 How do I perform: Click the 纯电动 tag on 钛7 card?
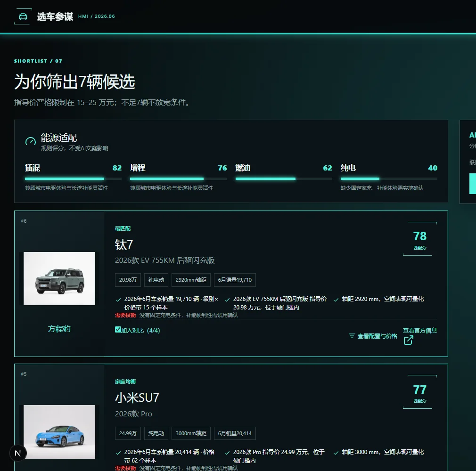click(156, 280)
